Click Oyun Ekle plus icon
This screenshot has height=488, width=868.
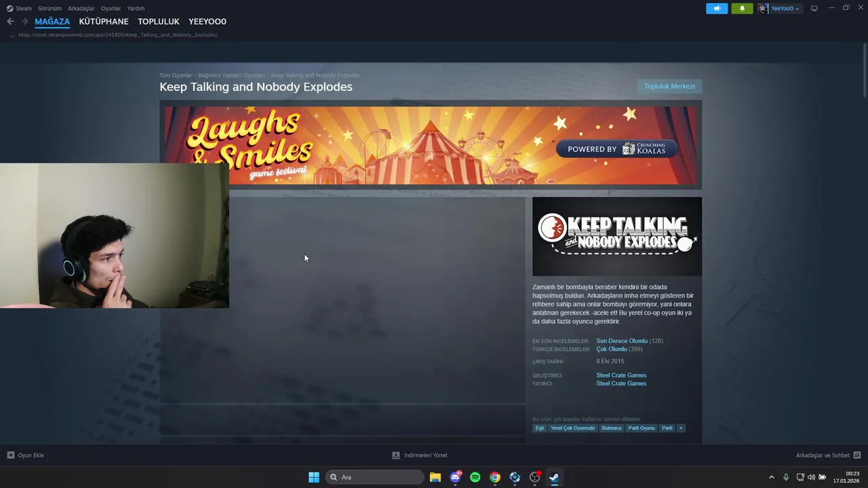(10, 455)
